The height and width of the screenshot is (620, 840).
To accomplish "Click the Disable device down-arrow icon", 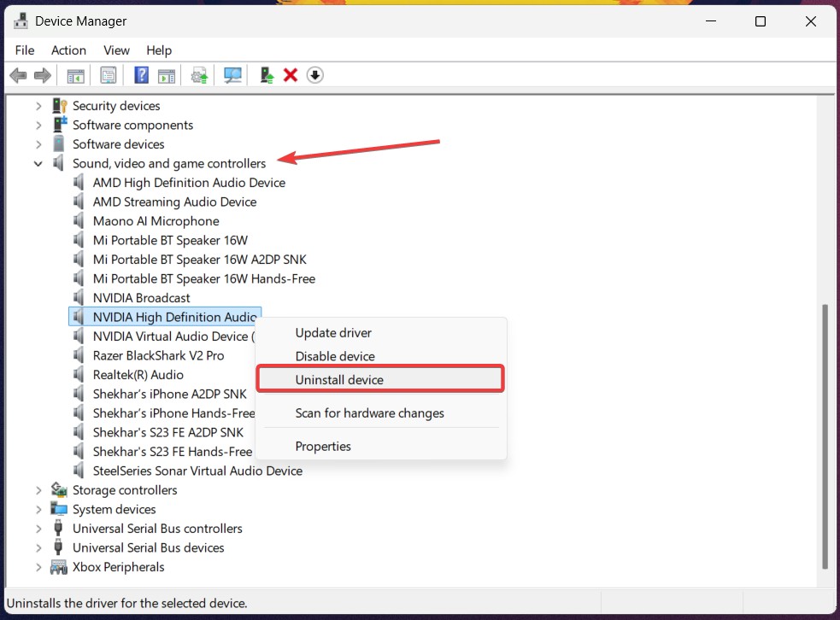I will tap(315, 75).
